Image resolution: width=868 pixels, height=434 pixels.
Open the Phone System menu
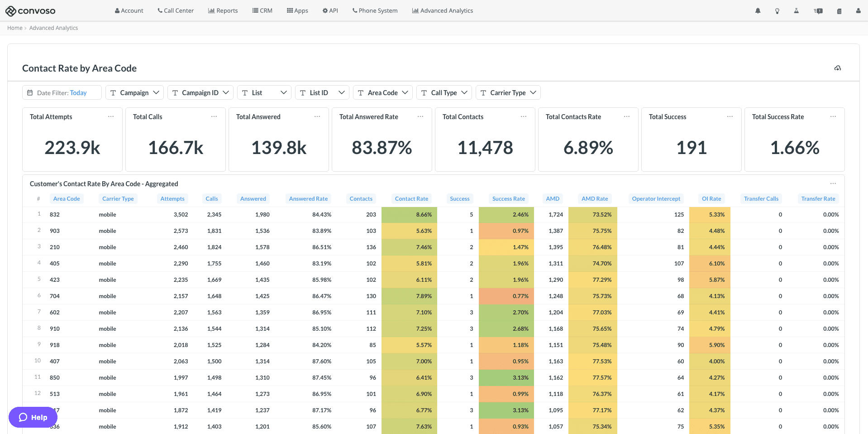(x=375, y=11)
